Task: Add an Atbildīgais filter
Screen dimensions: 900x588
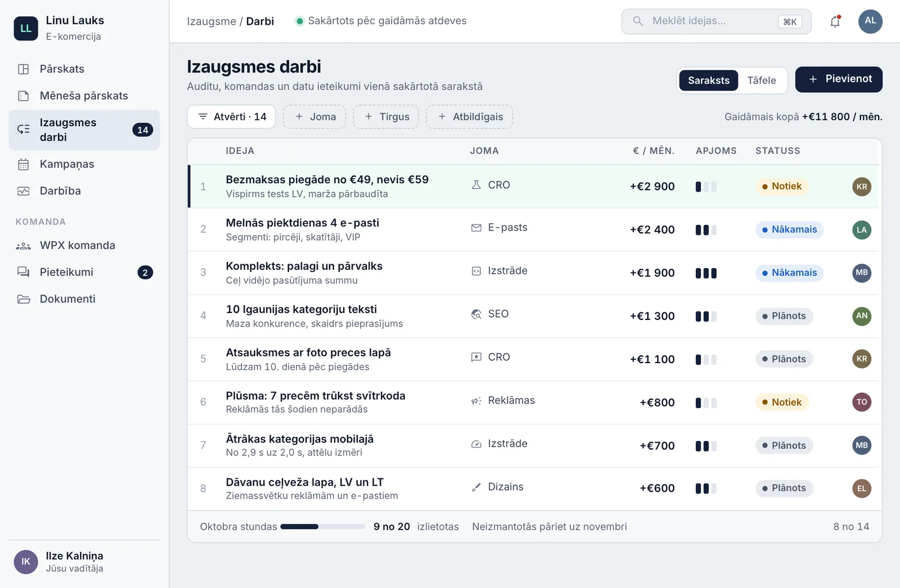Action: click(x=469, y=117)
